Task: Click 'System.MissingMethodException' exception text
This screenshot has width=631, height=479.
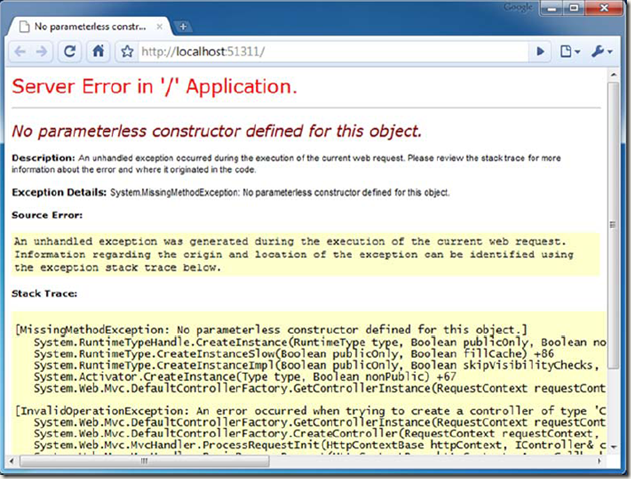Action: (x=175, y=193)
